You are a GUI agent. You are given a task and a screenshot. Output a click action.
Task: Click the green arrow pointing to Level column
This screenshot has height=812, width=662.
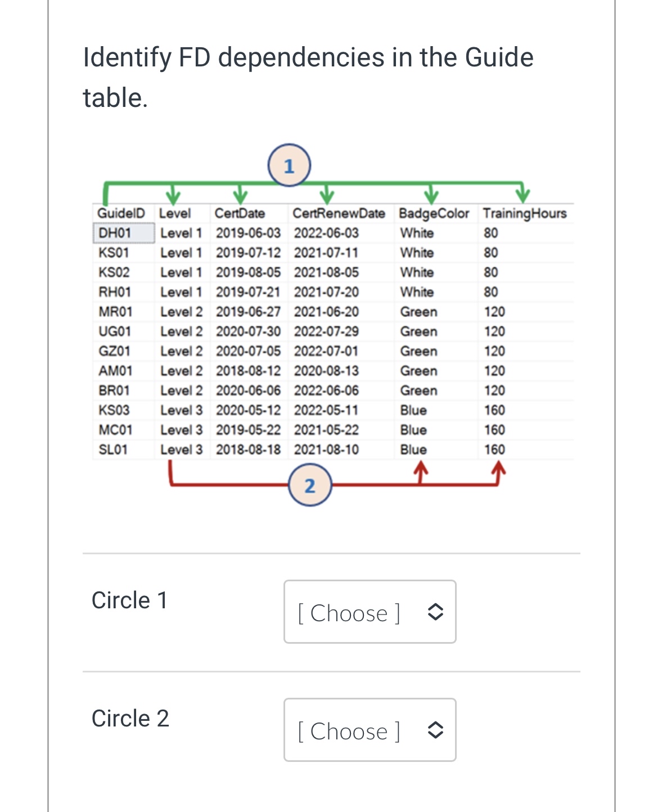tap(173, 194)
